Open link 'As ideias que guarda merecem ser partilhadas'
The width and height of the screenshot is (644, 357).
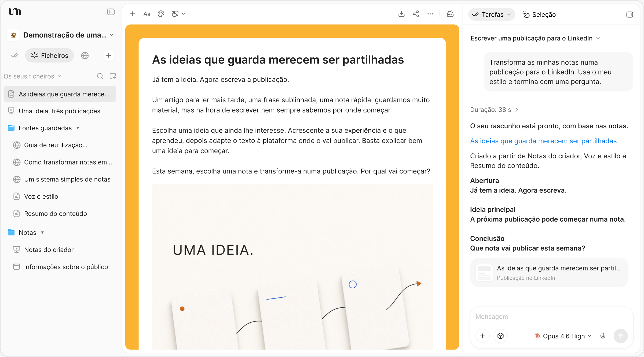(543, 141)
